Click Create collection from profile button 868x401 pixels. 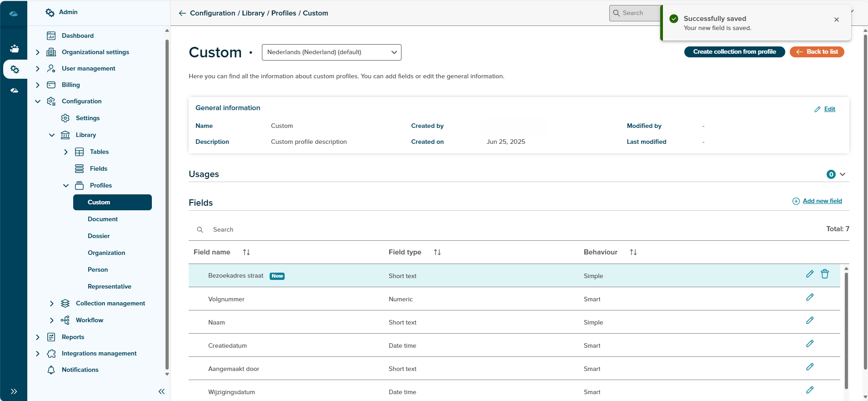coord(734,52)
